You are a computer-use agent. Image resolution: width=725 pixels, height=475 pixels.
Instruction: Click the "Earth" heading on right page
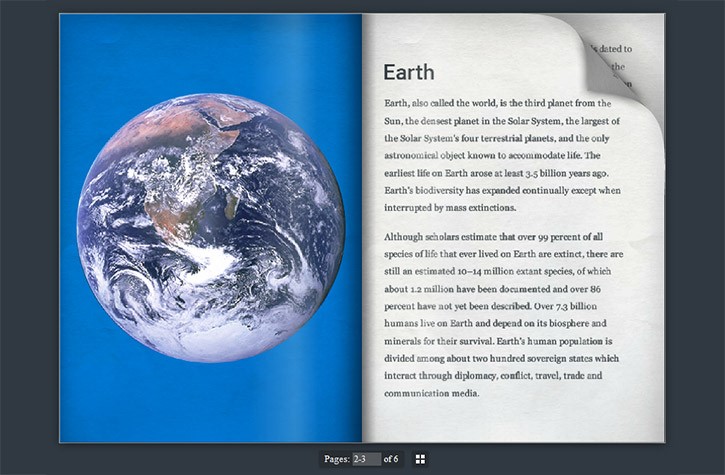pyautogui.click(x=408, y=72)
